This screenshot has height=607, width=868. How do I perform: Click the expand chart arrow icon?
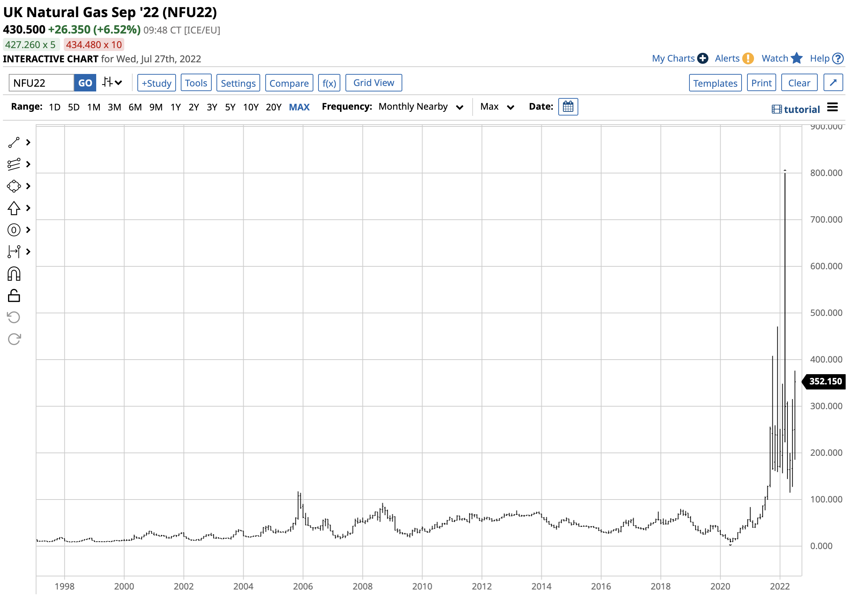pyautogui.click(x=834, y=83)
